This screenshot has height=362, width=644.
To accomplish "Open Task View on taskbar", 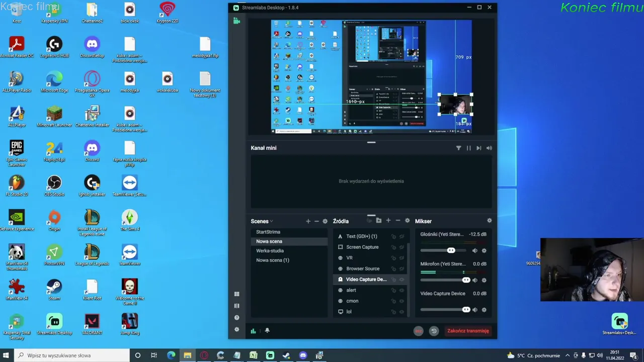I will (x=154, y=355).
